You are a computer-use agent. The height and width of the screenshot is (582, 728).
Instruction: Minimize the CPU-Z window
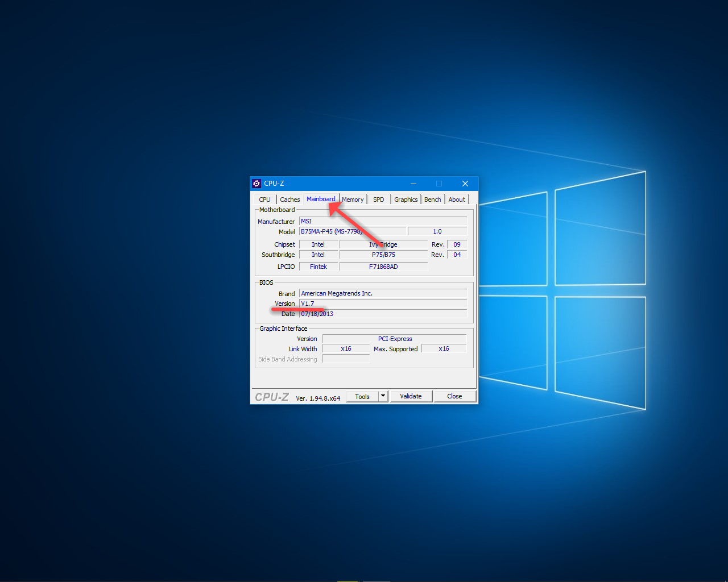pyautogui.click(x=413, y=184)
